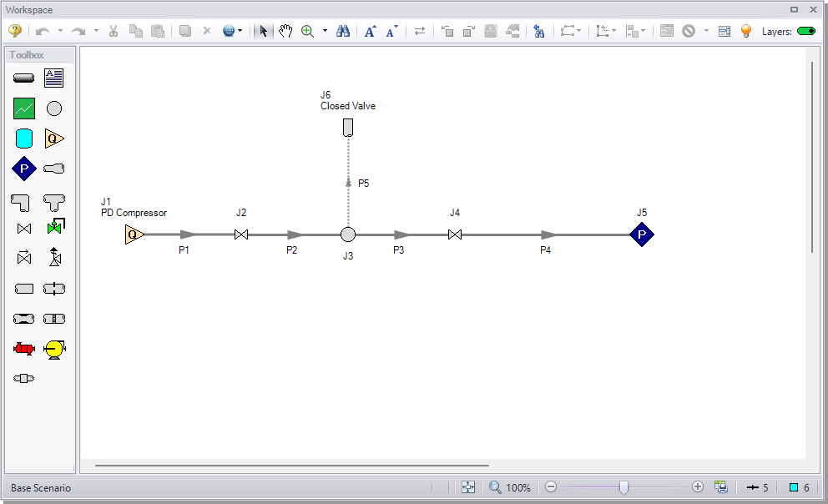The height and width of the screenshot is (504, 828).
Task: Select the Orifice junction in Toolbox
Action: click(54, 289)
